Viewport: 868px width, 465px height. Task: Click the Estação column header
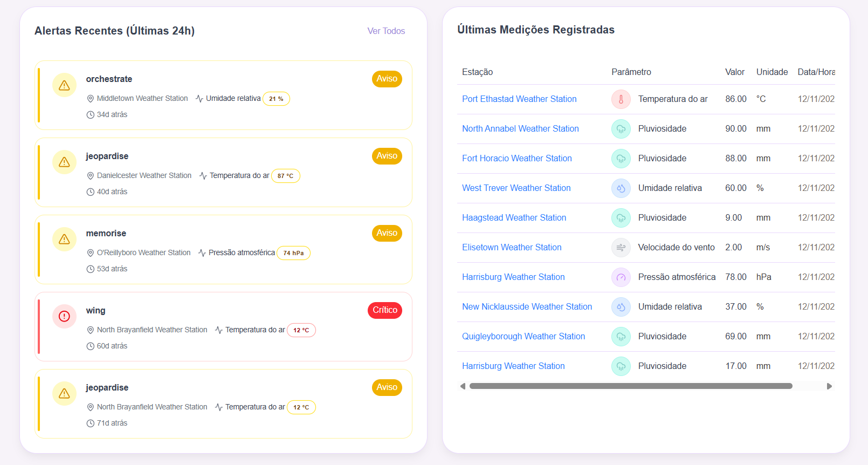pos(477,72)
